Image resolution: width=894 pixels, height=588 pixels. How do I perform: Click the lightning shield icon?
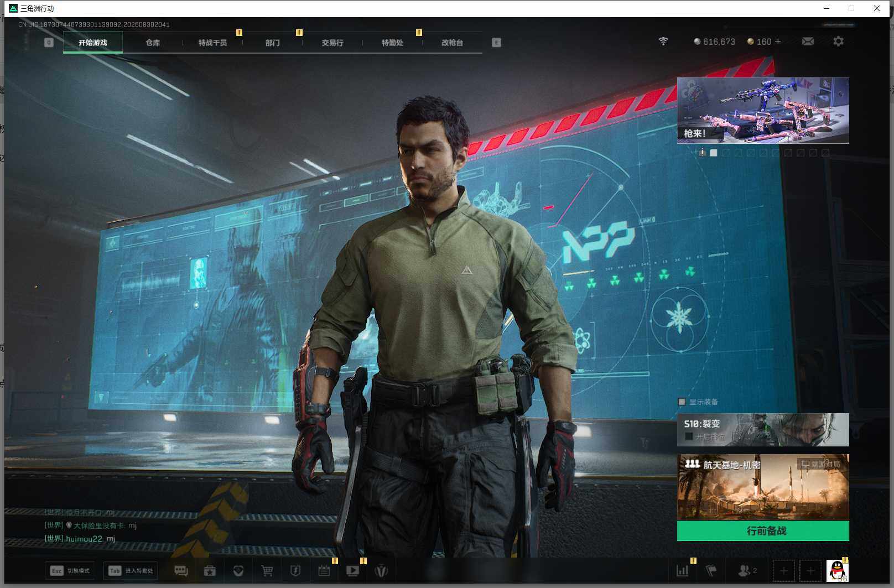tap(295, 571)
